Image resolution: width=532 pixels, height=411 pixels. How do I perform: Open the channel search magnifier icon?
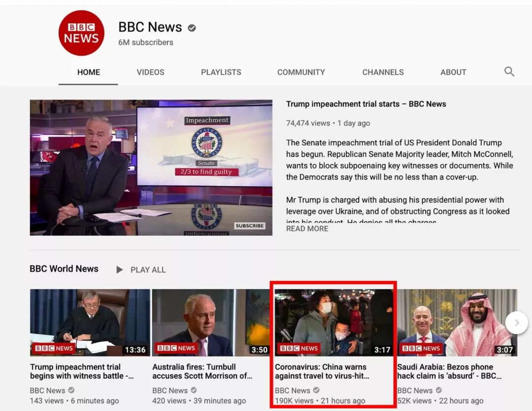509,71
